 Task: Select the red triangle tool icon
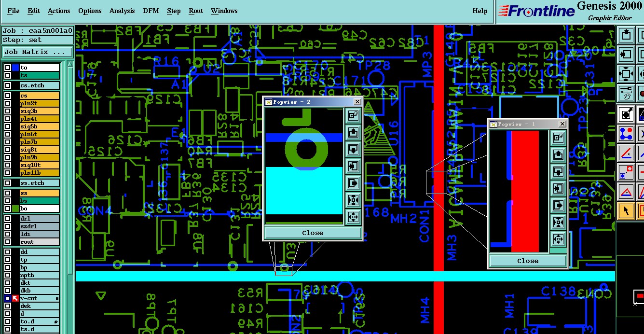click(626, 192)
